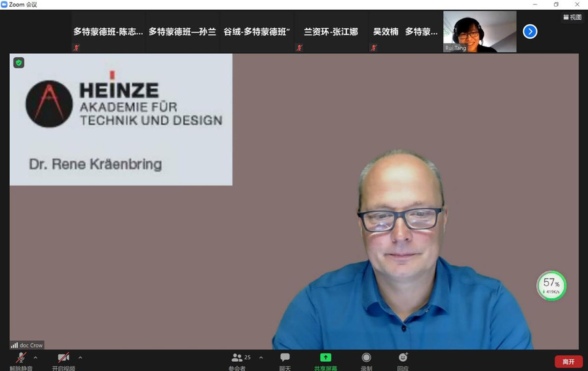
Task: Open the chat panel
Action: [x=285, y=358]
